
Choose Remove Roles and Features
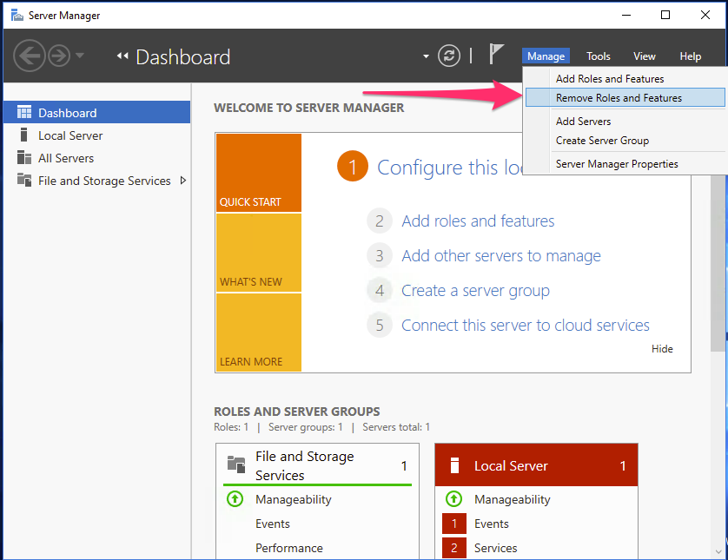click(x=625, y=97)
